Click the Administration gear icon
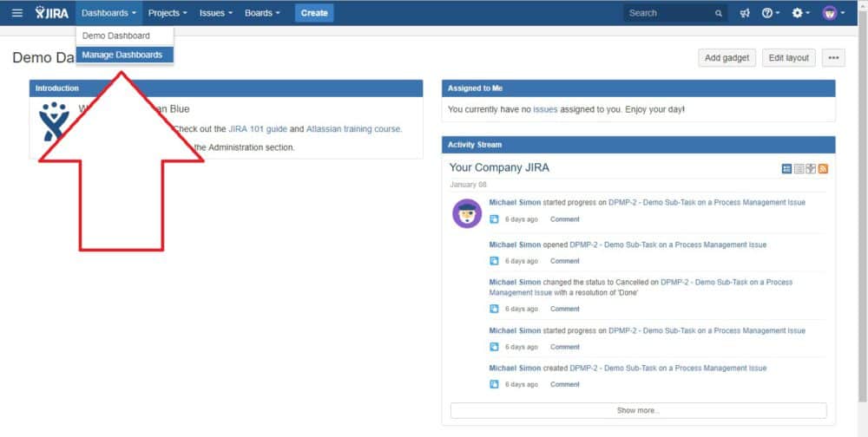Image resolution: width=868 pixels, height=437 pixels. coord(797,13)
